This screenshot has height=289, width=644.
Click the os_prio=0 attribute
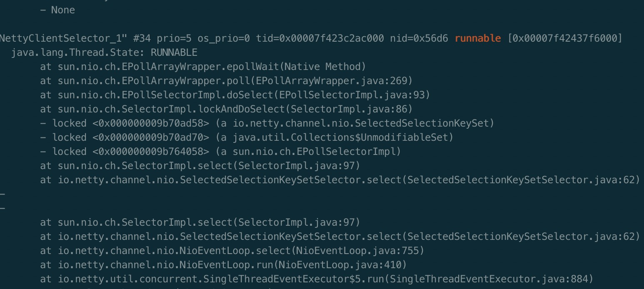click(x=224, y=38)
